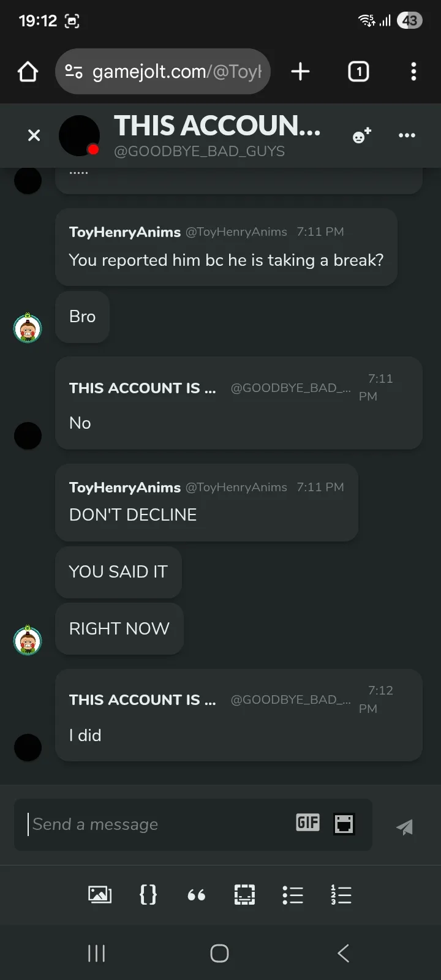Toggle code block formatting
This screenshot has width=441, height=980.
point(148,895)
